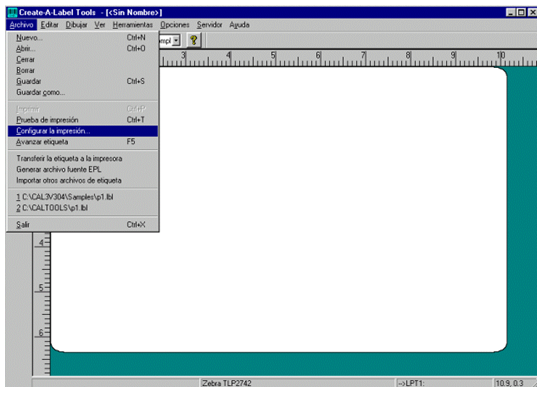Choose Avanzar etiqueta
The image size is (547, 393).
[x=83, y=142]
